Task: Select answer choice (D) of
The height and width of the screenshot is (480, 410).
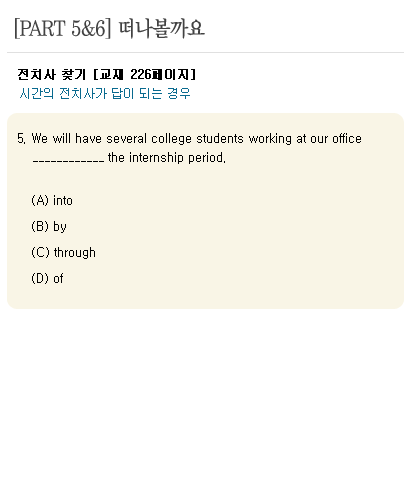Action: (x=47, y=278)
